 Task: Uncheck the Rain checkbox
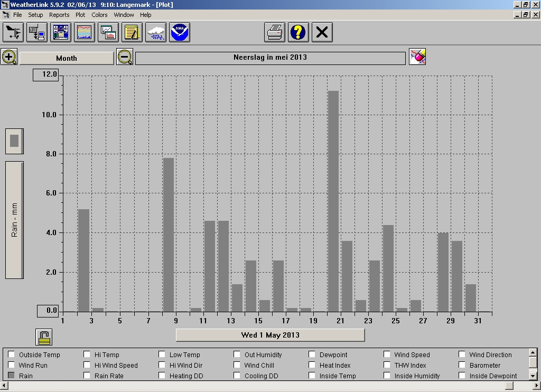coord(12,376)
